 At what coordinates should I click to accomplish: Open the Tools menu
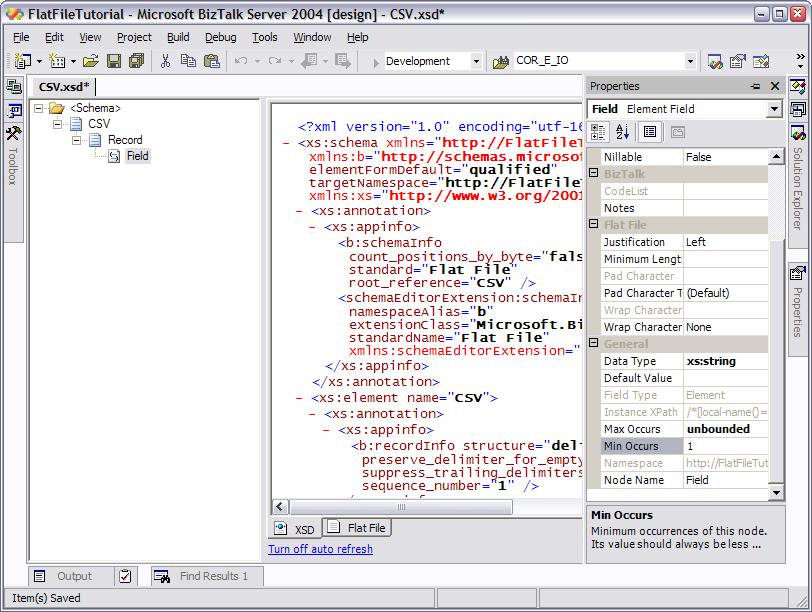pos(265,37)
